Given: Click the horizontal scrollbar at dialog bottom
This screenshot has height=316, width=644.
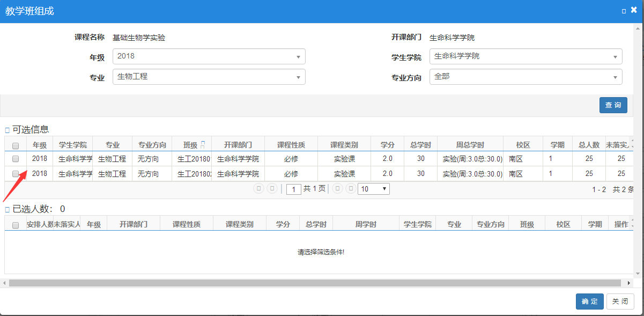Looking at the screenshot, I should (316, 283).
